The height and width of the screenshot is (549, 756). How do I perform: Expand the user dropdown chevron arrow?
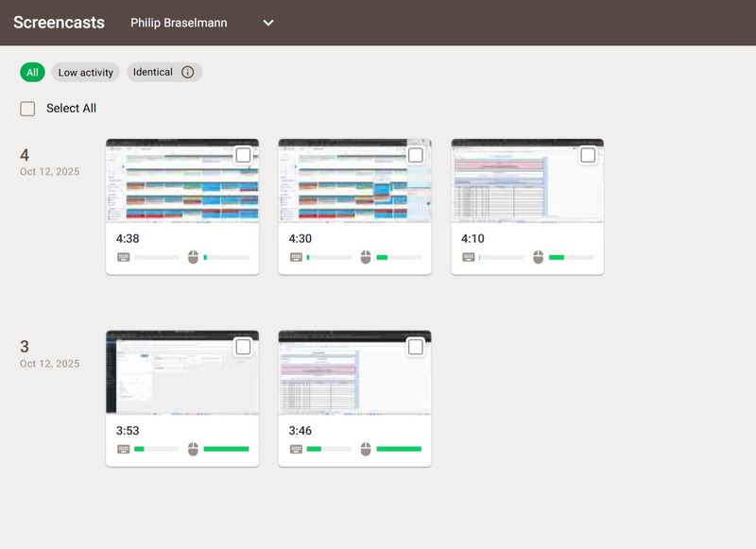click(268, 23)
